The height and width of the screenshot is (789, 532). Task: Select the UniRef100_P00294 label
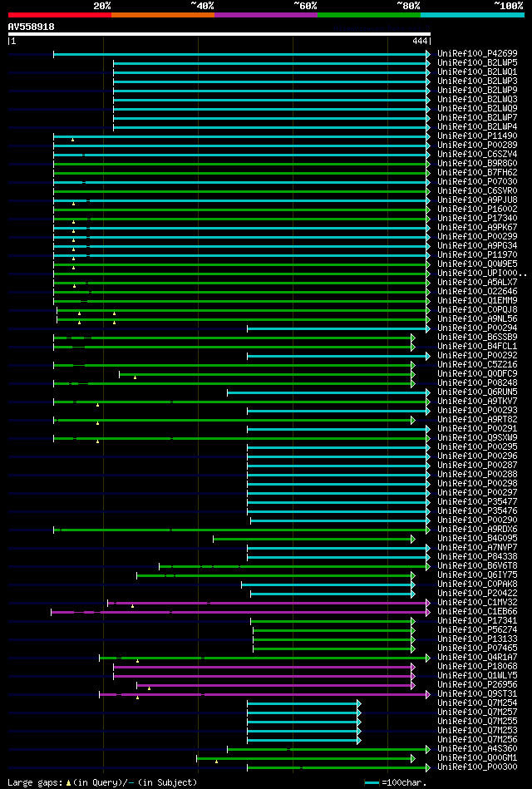[x=478, y=328]
